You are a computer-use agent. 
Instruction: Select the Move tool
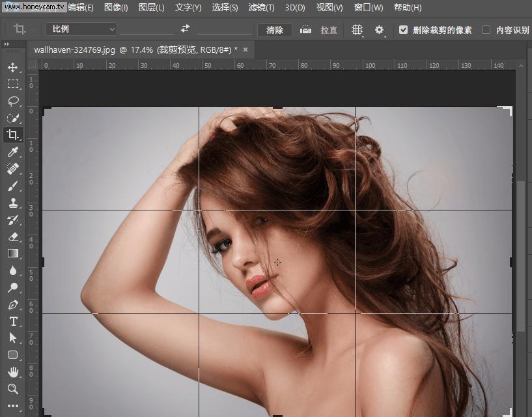coord(12,67)
